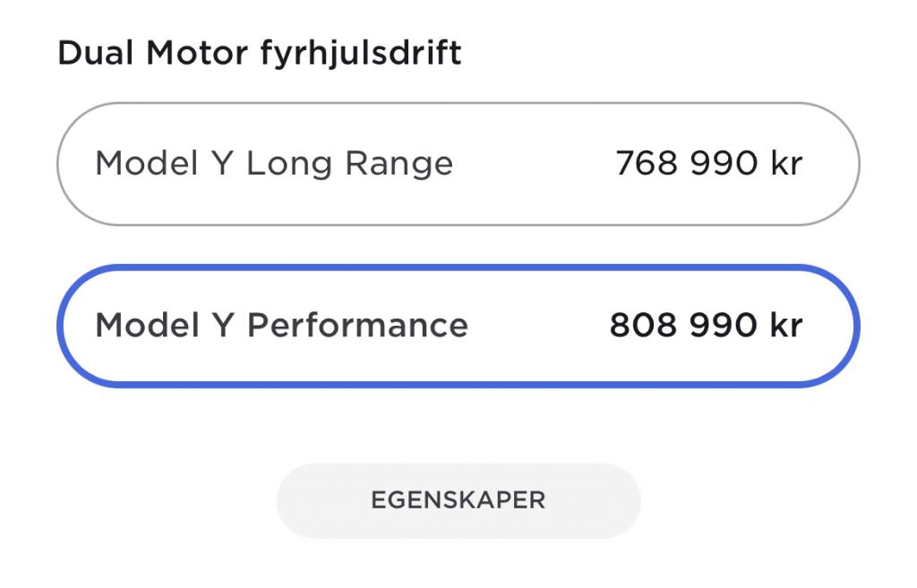Choose the Long Range trim for 768 990 kr
917x588 pixels.
[458, 164]
